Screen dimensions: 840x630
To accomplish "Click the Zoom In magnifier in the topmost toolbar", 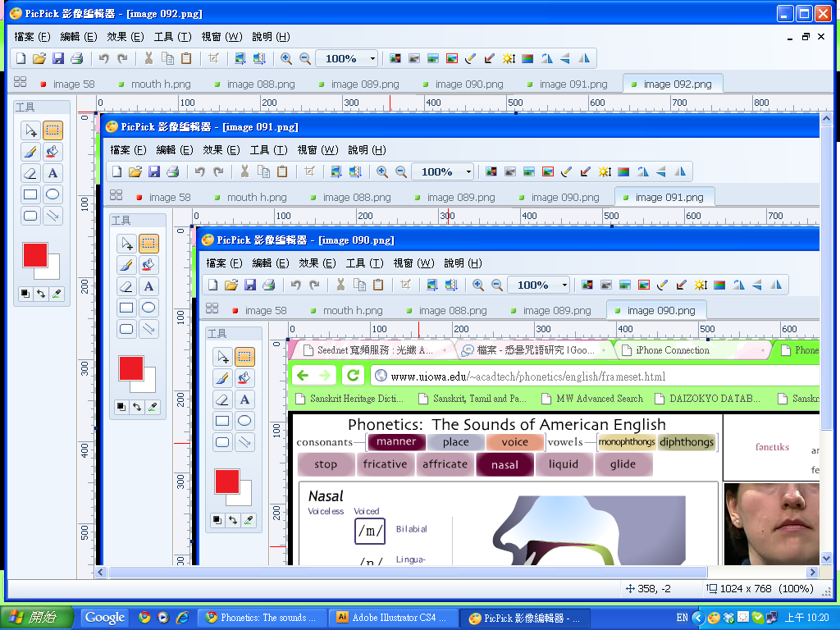I will coord(286,58).
